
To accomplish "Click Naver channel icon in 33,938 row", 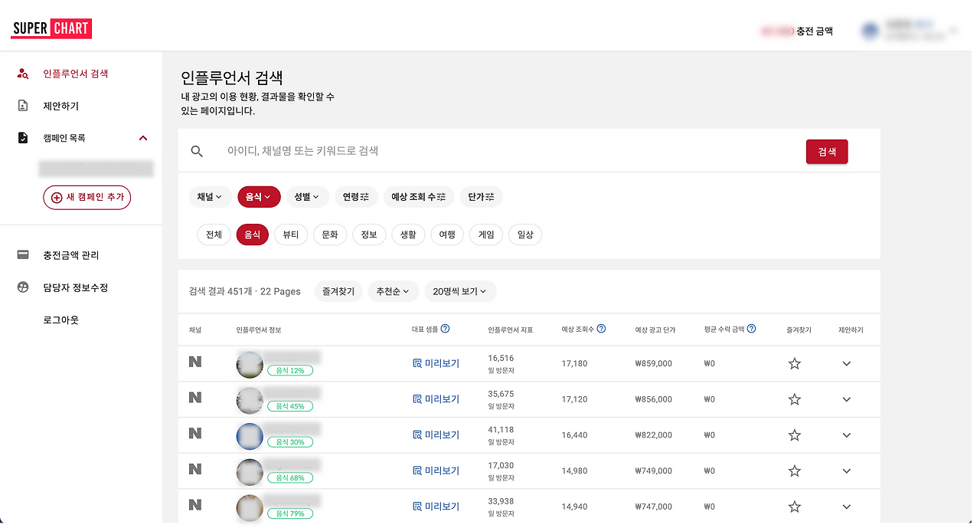I will (x=195, y=504).
